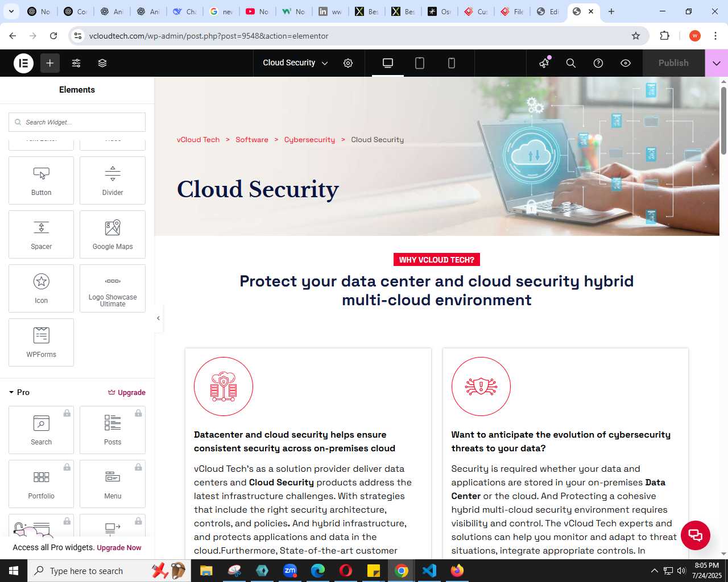Click the Upgrade link in Pro section

pyautogui.click(x=127, y=392)
